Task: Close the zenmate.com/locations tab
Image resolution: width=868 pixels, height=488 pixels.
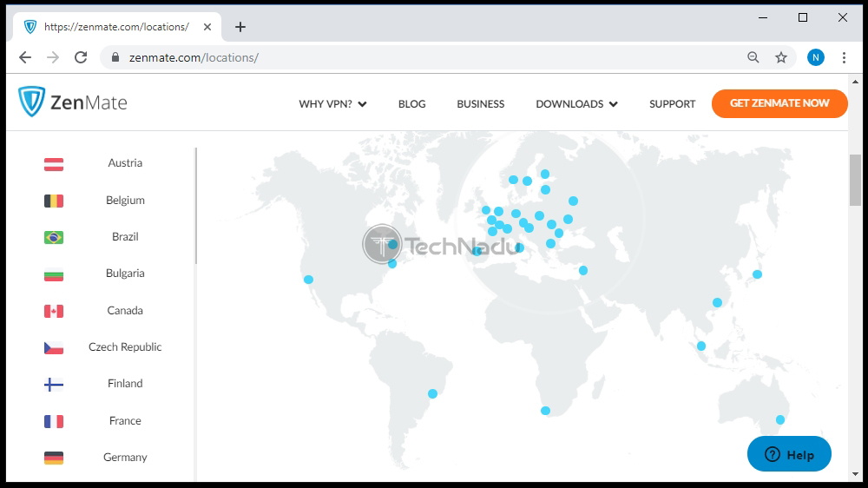Action: (207, 27)
